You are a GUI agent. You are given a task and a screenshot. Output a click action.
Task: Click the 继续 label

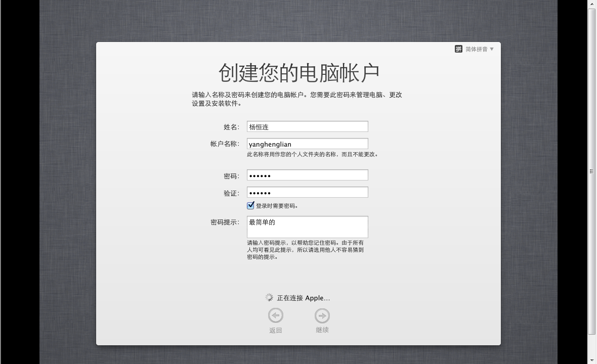point(322,330)
